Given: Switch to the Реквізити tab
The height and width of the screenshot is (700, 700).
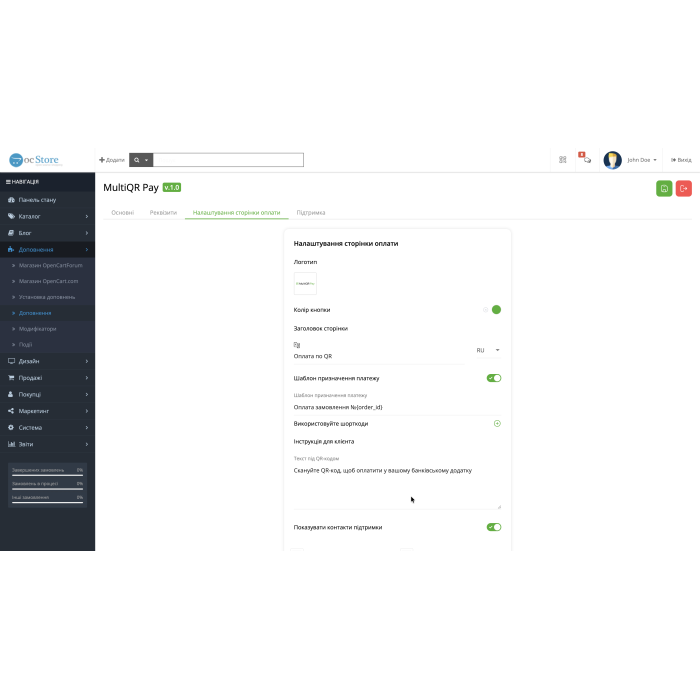Looking at the screenshot, I should click(163, 212).
